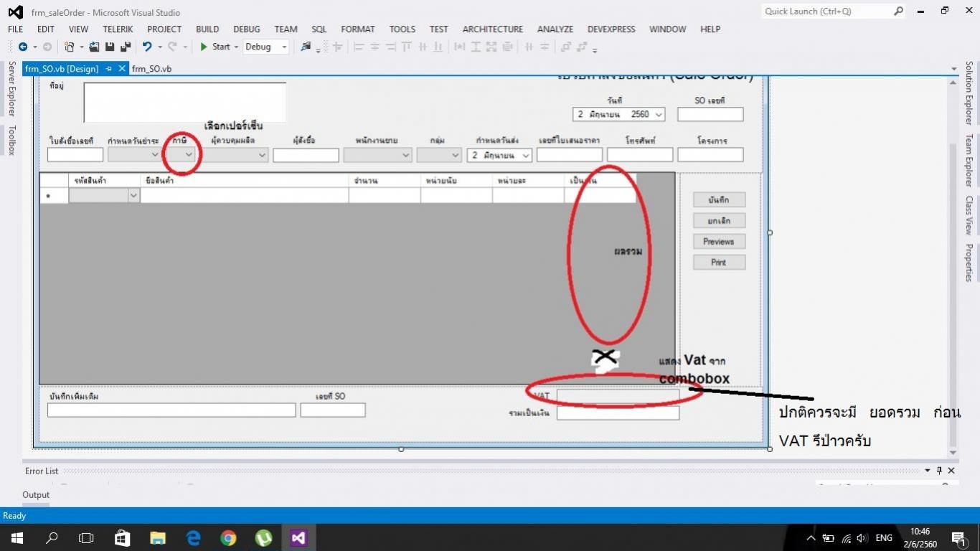980x551 pixels.
Task: Close the frm_SO.vb [Design] tab
Action: tap(122, 69)
